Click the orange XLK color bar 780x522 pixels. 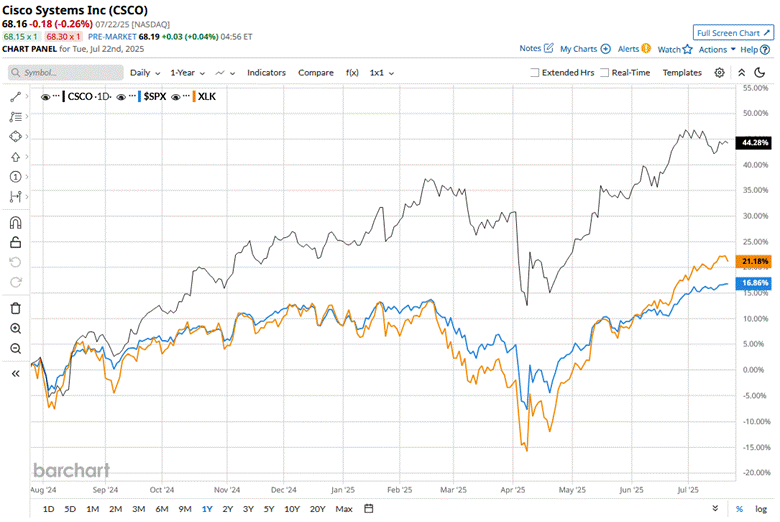click(194, 97)
